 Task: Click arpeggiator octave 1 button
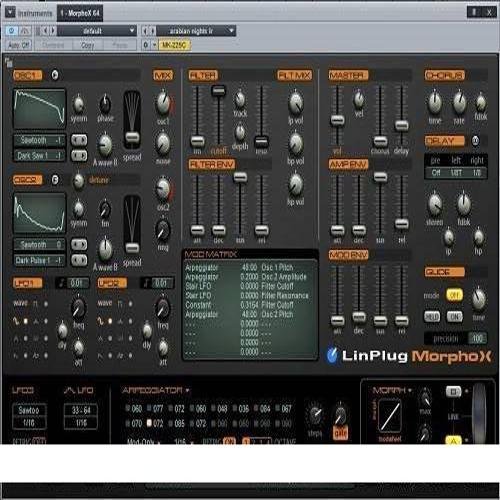point(246,441)
